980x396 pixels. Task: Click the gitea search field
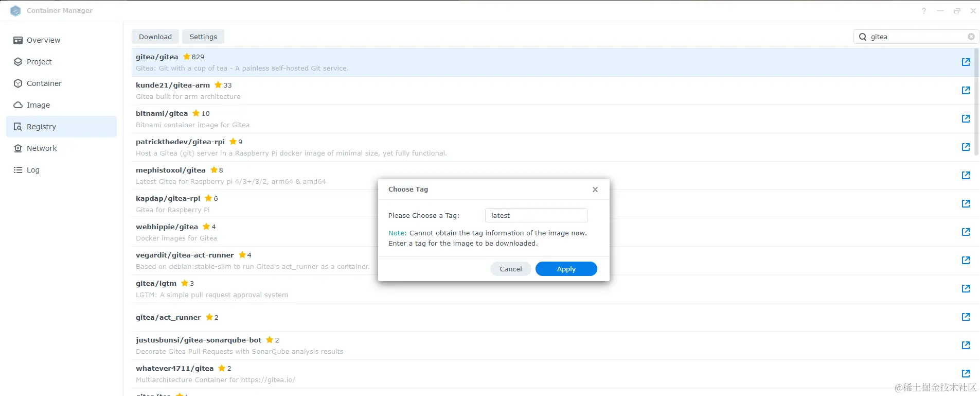point(916,37)
